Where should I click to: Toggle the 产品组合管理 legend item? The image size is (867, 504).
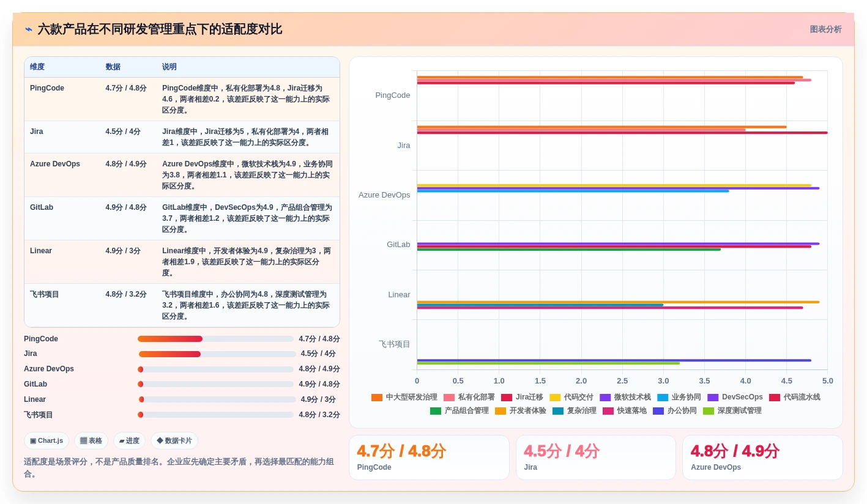pyautogui.click(x=460, y=410)
